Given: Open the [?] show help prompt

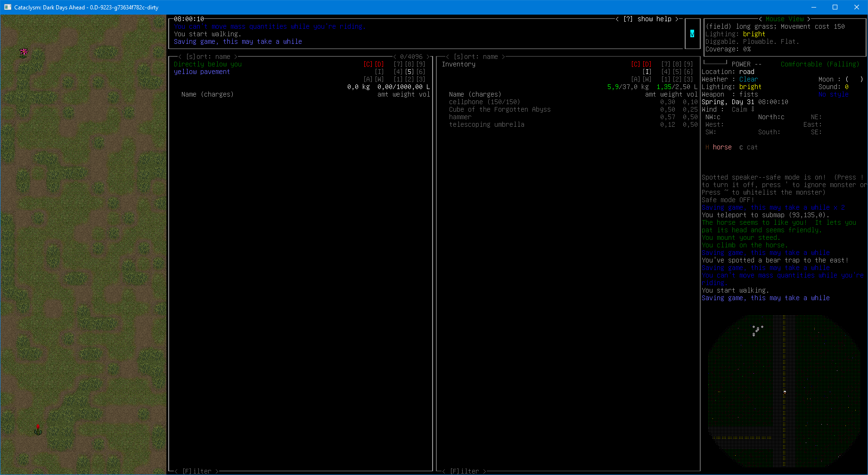Looking at the screenshot, I should pyautogui.click(x=647, y=19).
